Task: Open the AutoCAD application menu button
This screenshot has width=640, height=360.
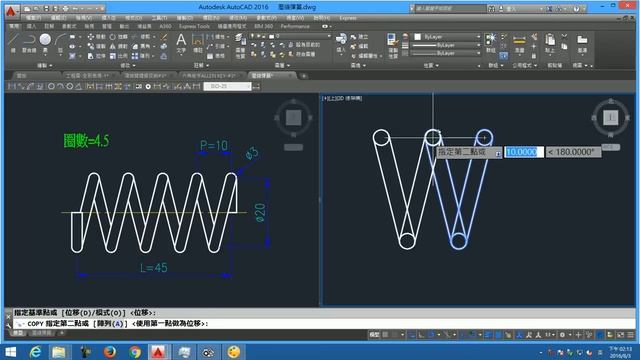Action: 11,11
